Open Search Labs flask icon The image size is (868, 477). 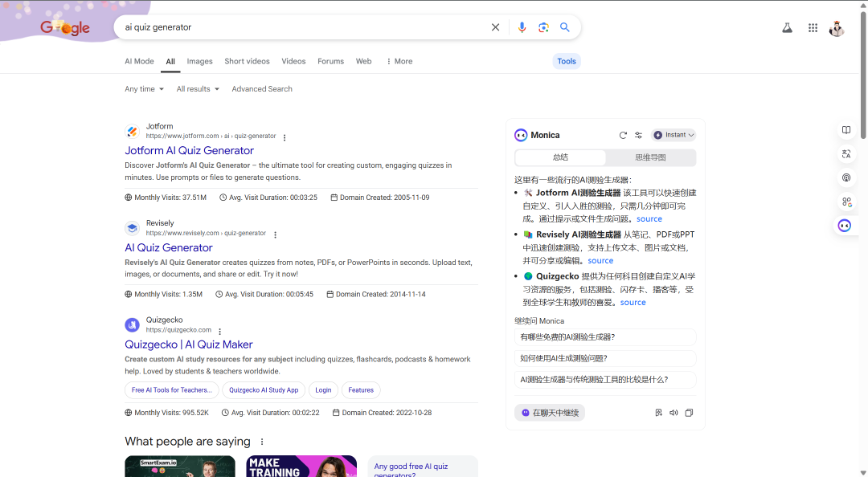[787, 27]
